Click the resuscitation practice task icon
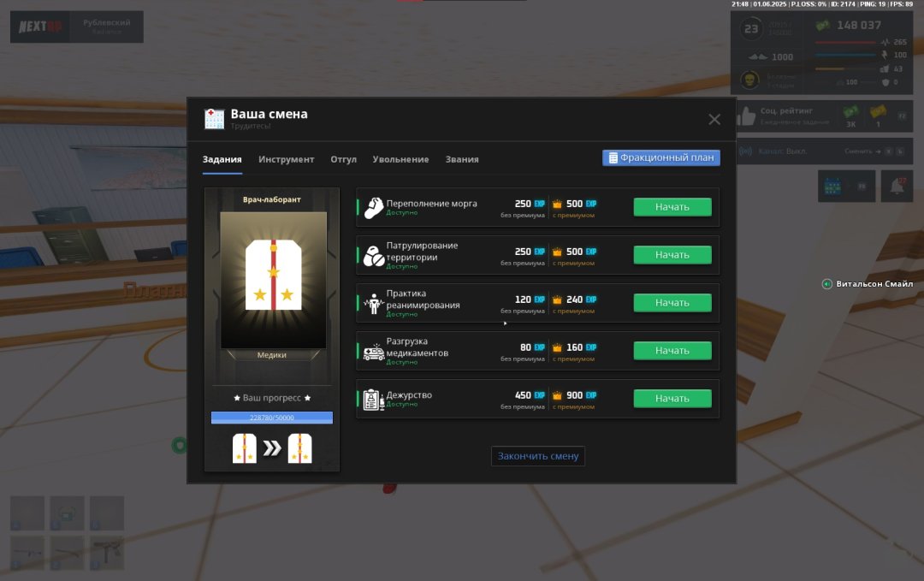924x581 pixels. pyautogui.click(x=373, y=304)
